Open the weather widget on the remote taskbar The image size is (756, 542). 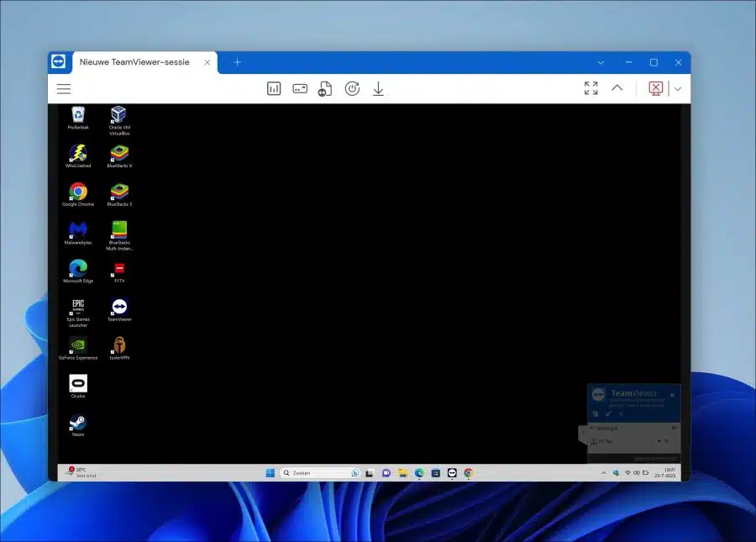pyautogui.click(x=81, y=472)
